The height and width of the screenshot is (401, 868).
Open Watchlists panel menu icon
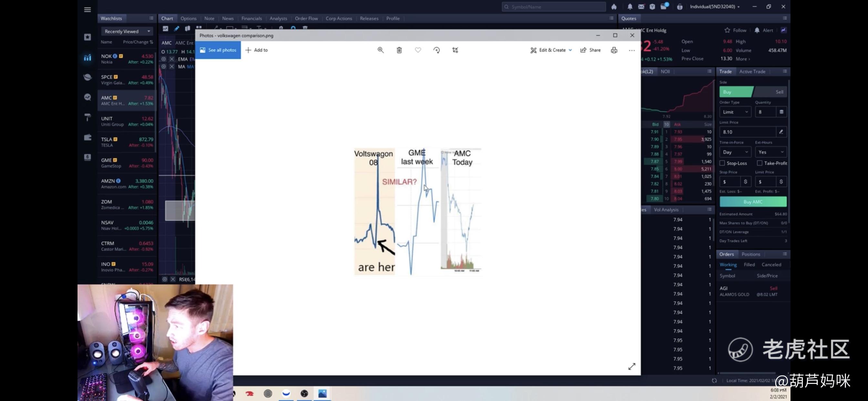(151, 18)
